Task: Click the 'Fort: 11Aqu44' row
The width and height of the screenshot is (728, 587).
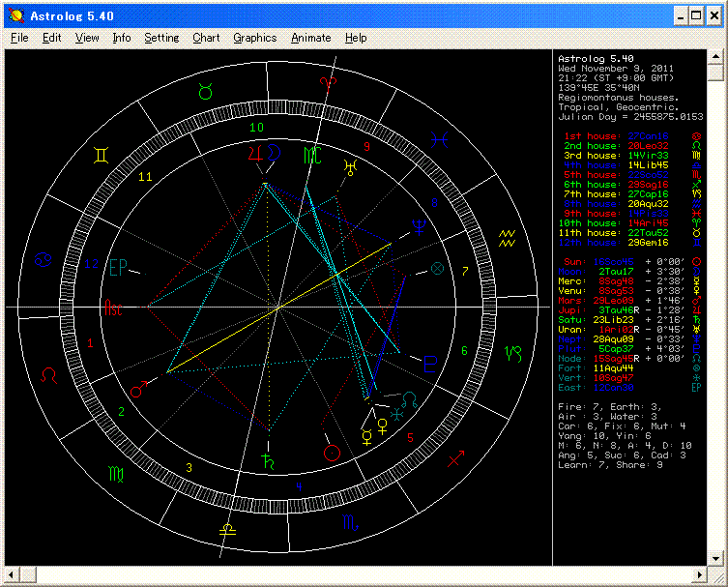Action: 629,368
